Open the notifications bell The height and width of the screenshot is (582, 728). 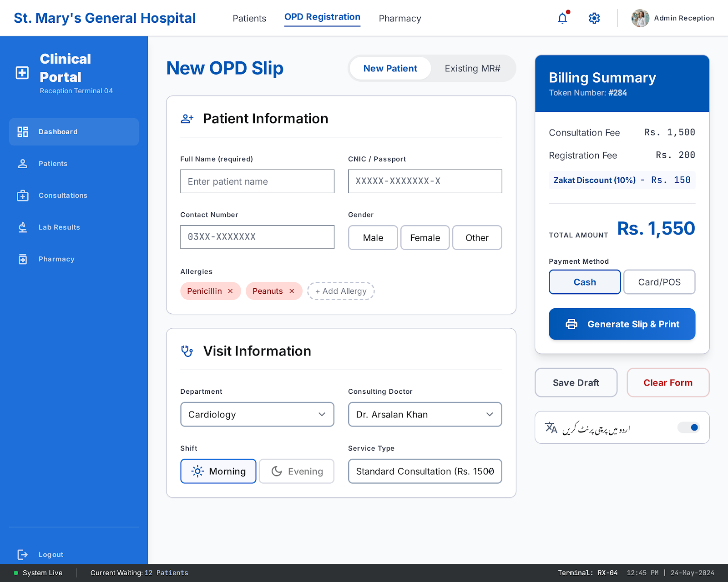pos(563,18)
